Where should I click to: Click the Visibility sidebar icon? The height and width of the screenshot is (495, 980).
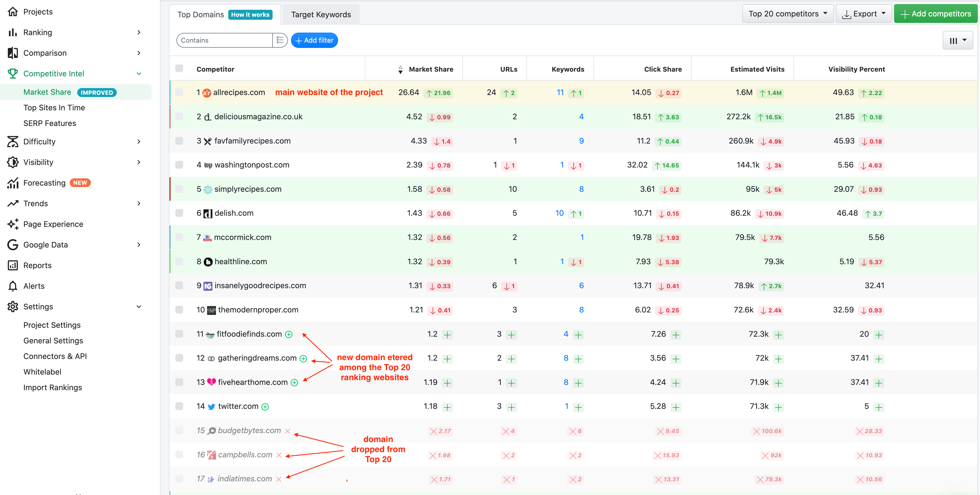tap(13, 162)
